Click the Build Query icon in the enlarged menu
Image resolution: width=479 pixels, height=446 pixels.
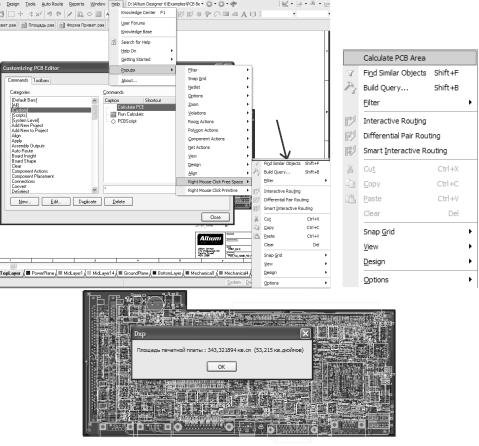[x=350, y=88]
